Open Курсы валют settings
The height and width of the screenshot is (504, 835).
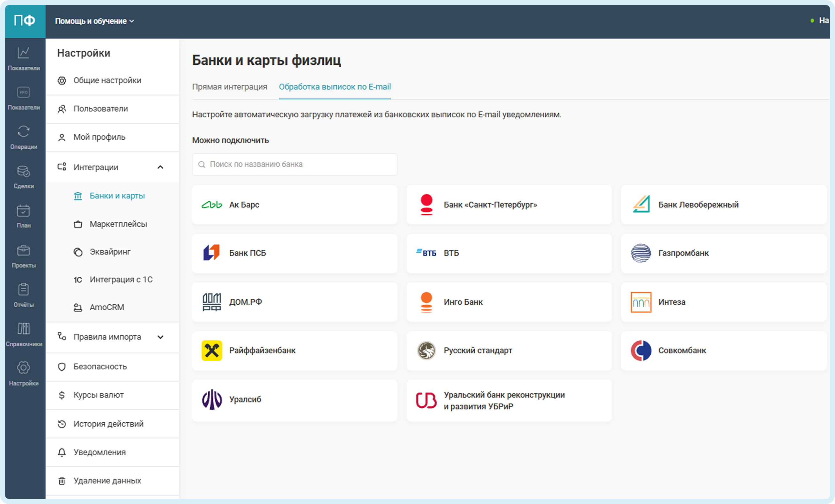[98, 395]
